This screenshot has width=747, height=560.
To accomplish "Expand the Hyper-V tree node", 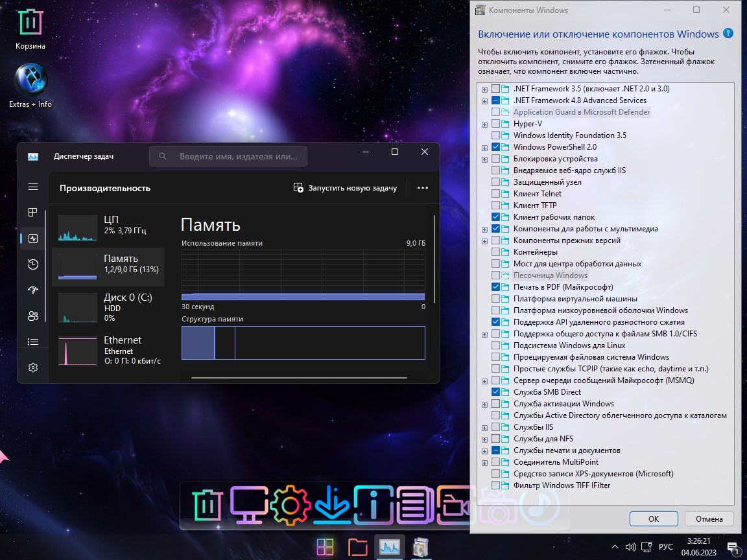I will pos(484,124).
